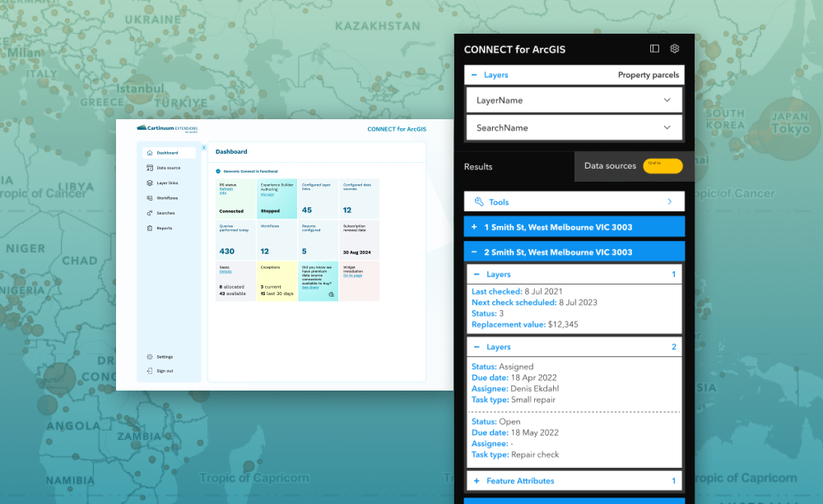
Task: Open Data source via its sidebar icon
Action: pos(149,167)
